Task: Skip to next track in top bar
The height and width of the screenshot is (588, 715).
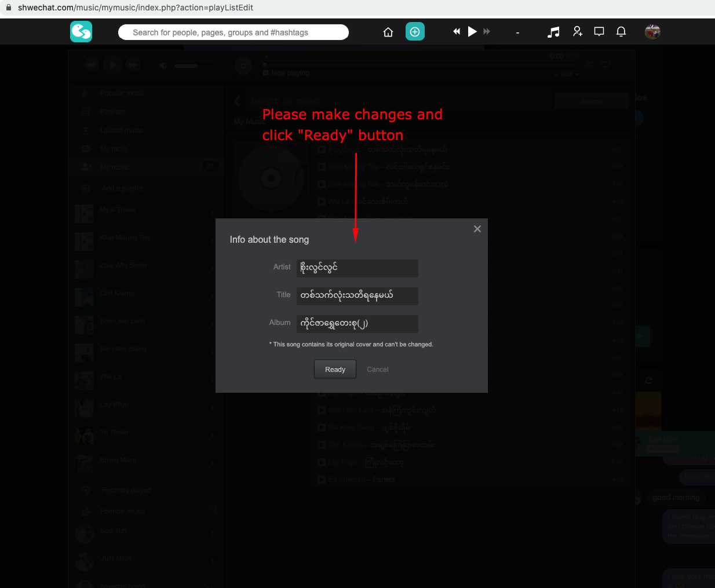Action: tap(487, 32)
